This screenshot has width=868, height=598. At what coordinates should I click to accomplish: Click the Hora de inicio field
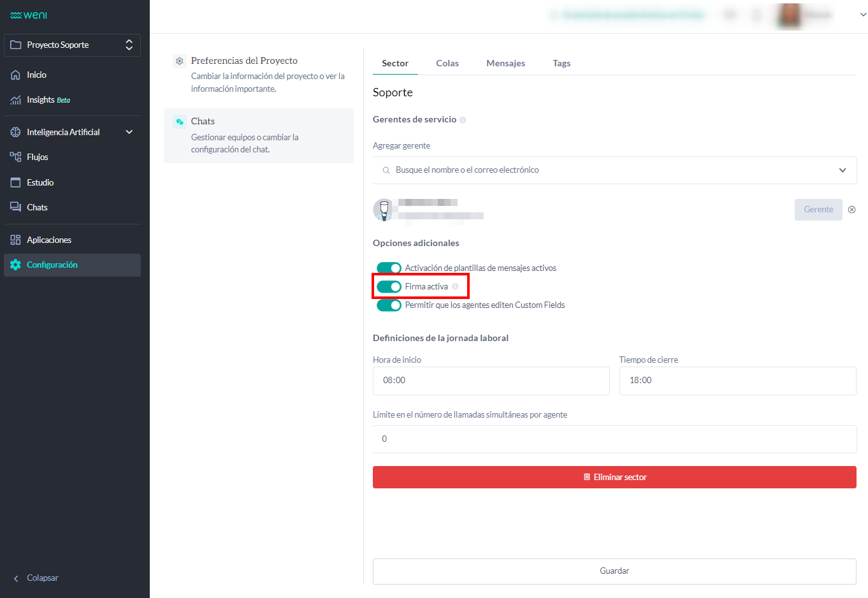pos(491,381)
